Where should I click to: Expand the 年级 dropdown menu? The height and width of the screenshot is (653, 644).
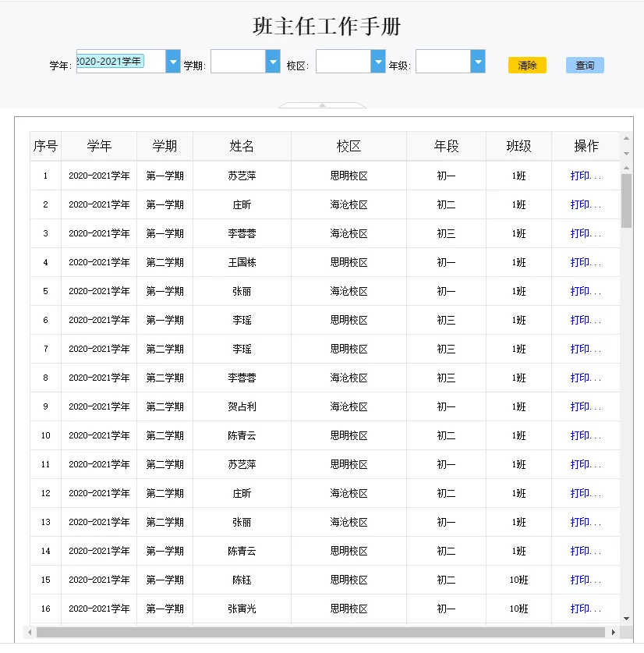(x=478, y=62)
